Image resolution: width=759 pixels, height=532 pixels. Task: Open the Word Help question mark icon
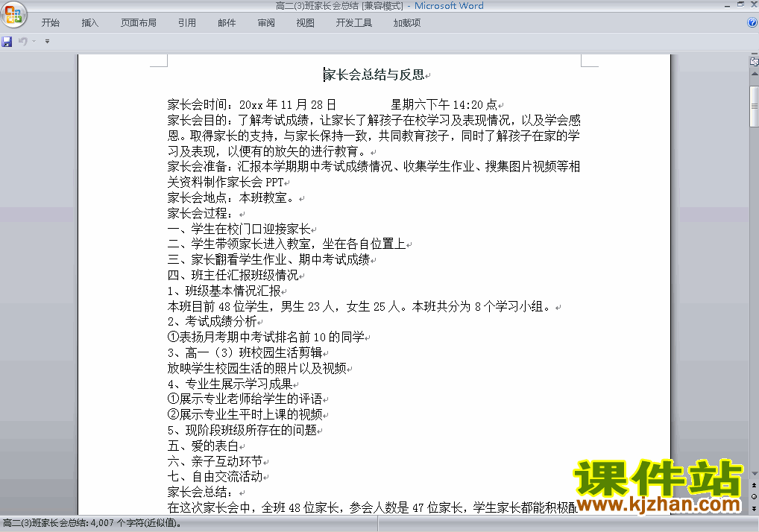[752, 22]
